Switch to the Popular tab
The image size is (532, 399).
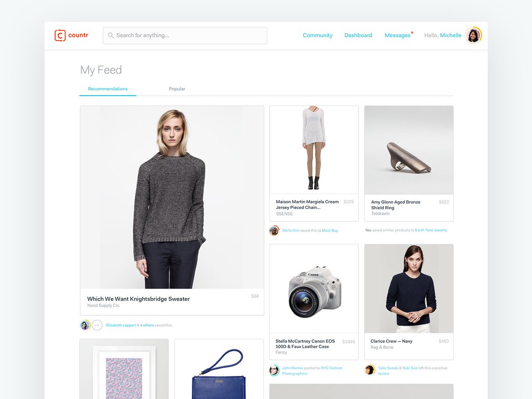coord(177,89)
